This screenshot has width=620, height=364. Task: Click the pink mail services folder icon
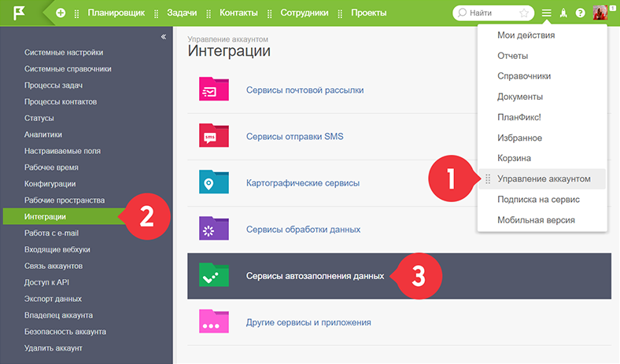tap(214, 89)
